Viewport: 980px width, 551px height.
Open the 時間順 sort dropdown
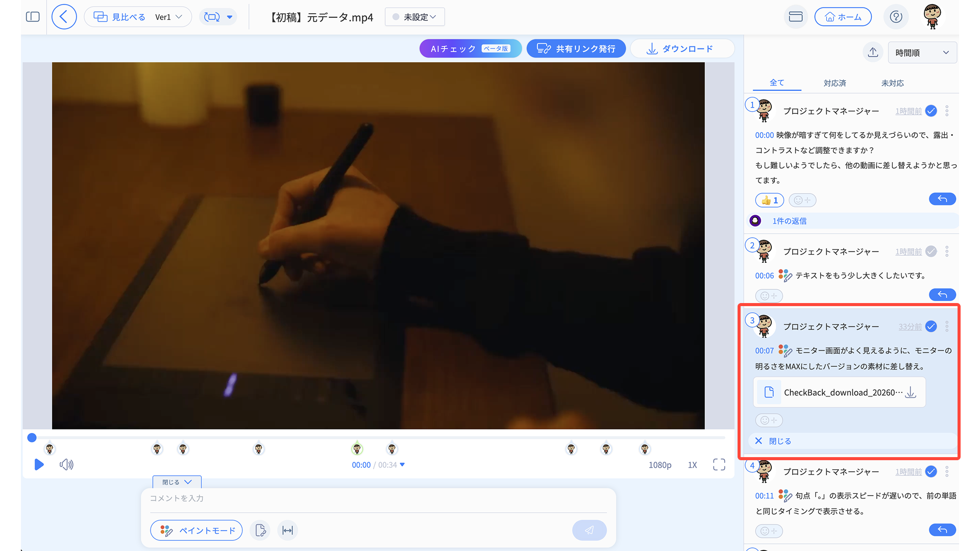pos(922,53)
